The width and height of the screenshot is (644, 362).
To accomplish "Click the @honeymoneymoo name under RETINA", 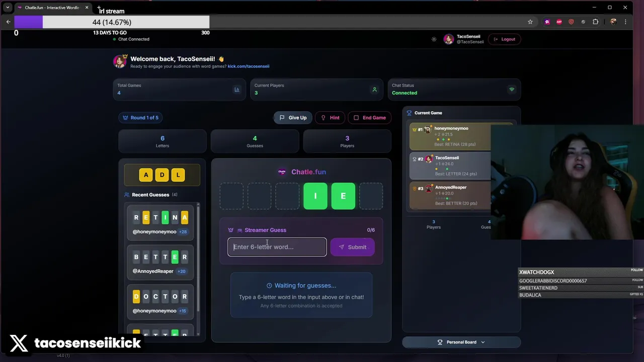I will pyautogui.click(x=154, y=232).
